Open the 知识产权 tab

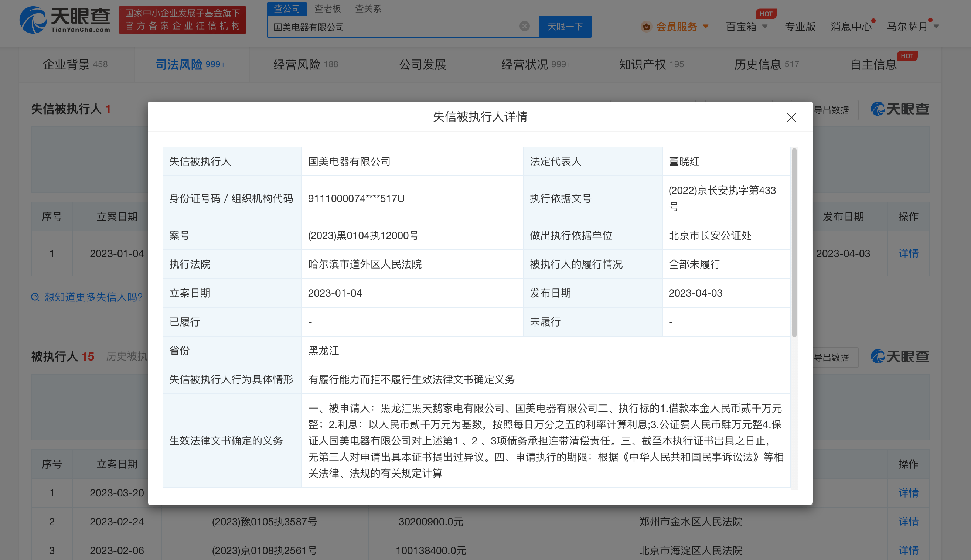(651, 64)
